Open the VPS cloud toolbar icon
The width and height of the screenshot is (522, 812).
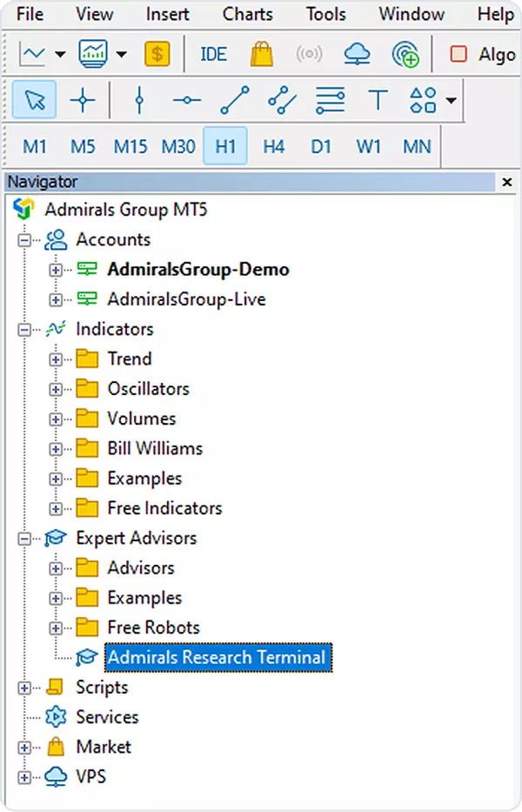357,54
